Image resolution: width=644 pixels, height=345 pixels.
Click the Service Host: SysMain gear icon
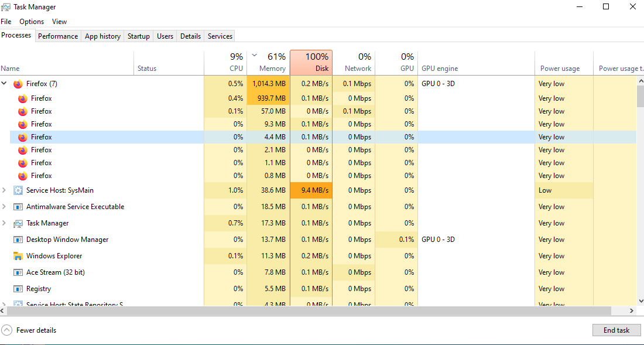pyautogui.click(x=18, y=190)
